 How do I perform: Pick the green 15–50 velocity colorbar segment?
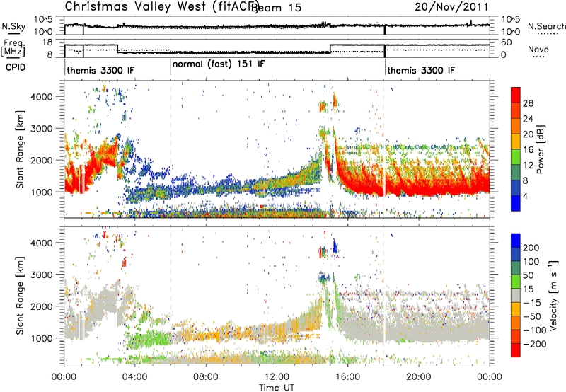coord(516,282)
